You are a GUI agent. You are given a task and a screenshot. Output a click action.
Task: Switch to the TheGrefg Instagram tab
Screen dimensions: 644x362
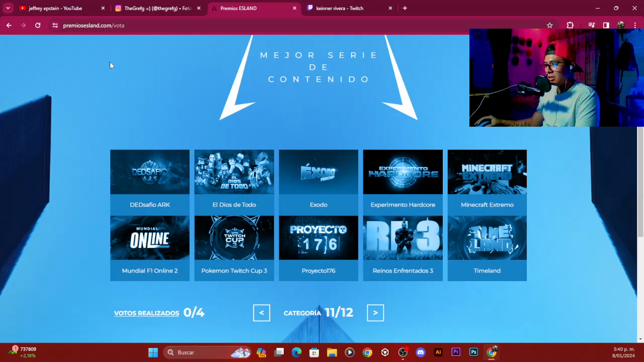[158, 8]
